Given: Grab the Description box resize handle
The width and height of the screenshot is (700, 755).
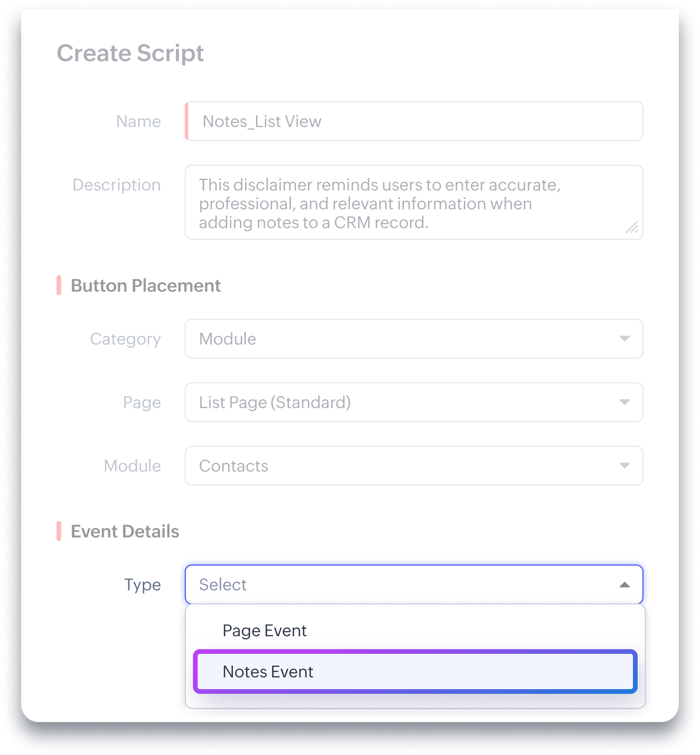Looking at the screenshot, I should pyautogui.click(x=632, y=227).
